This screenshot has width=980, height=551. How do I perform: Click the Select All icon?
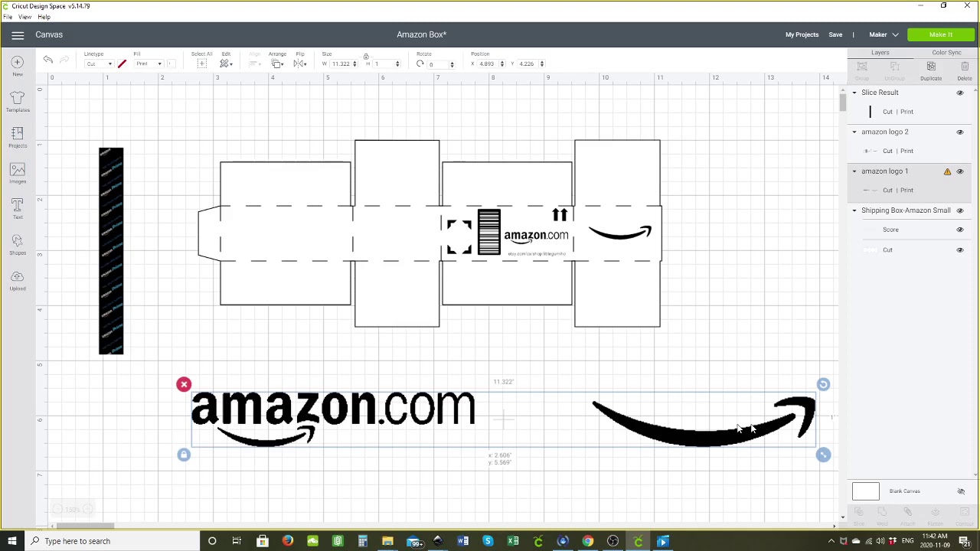[201, 64]
